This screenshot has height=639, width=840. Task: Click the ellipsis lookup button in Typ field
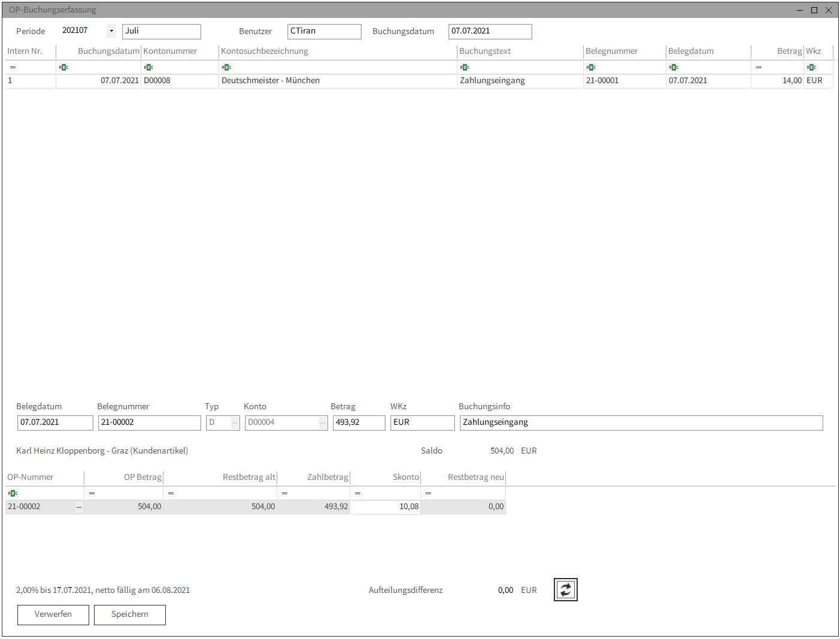pos(235,423)
